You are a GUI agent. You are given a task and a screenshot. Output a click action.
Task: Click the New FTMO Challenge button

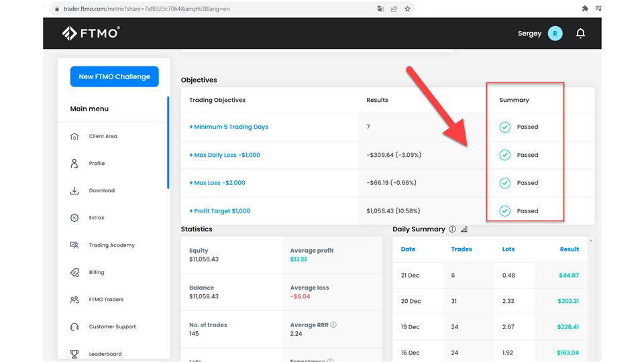click(114, 76)
